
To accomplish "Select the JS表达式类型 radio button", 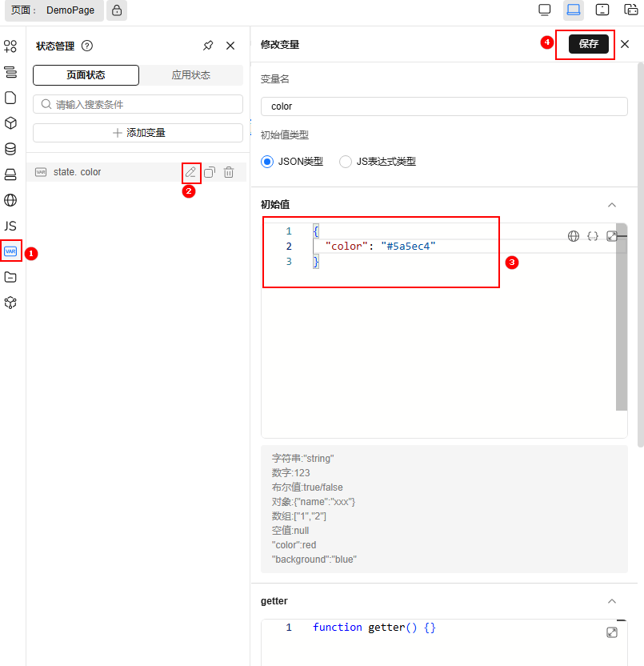I will click(346, 162).
